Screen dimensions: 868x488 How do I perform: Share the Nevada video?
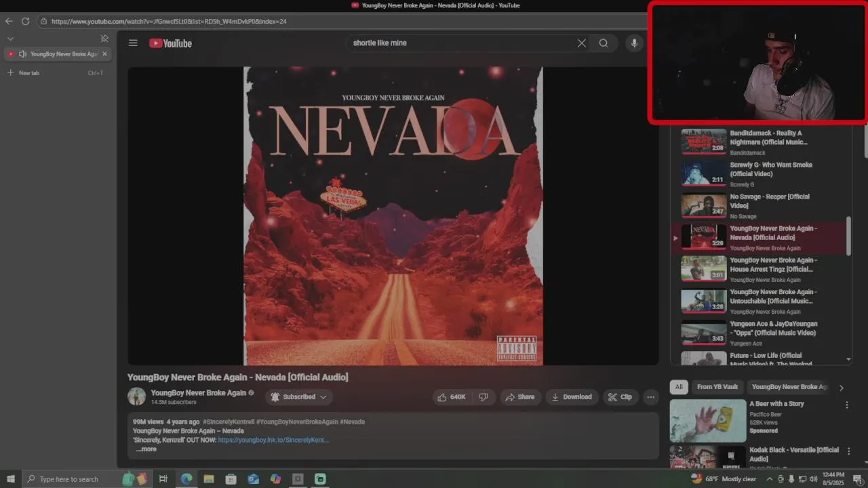coord(520,397)
